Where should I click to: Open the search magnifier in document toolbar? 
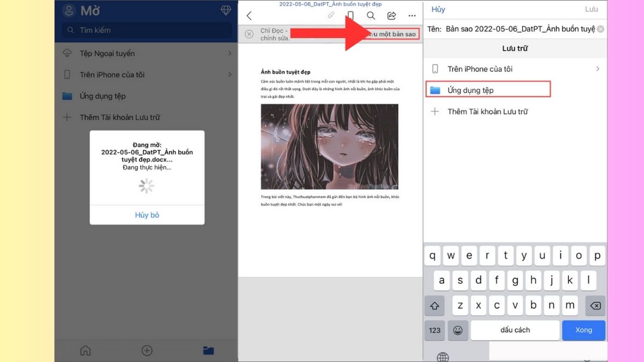pyautogui.click(x=371, y=16)
